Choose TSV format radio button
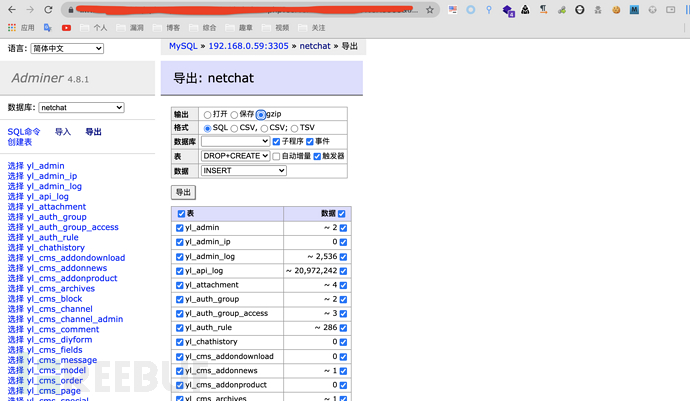The width and height of the screenshot is (690, 401). click(294, 129)
